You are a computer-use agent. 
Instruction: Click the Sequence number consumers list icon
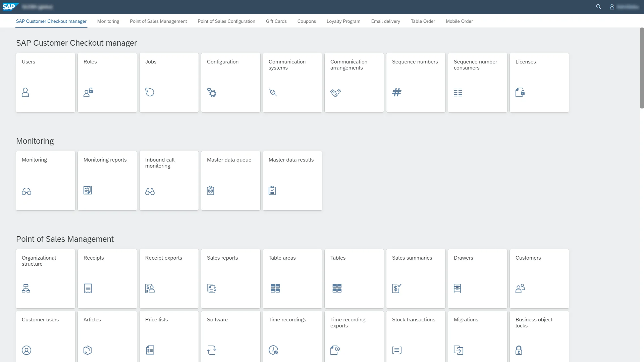coord(458,92)
